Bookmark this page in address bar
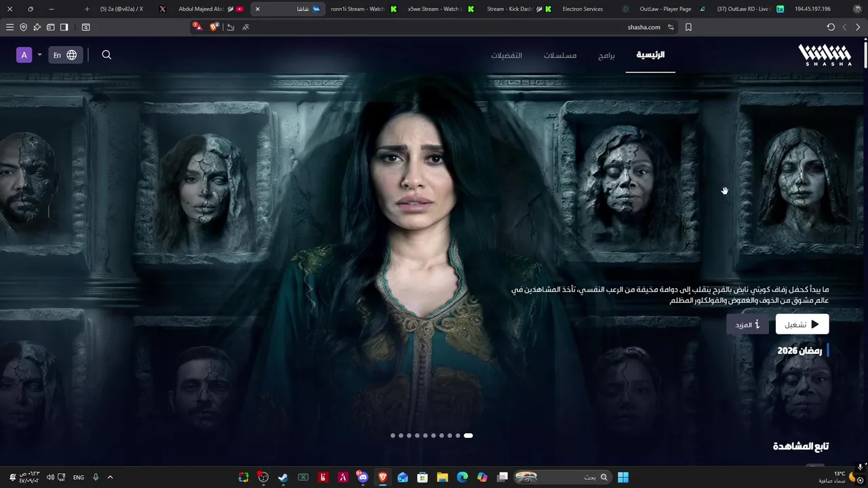 (x=688, y=27)
